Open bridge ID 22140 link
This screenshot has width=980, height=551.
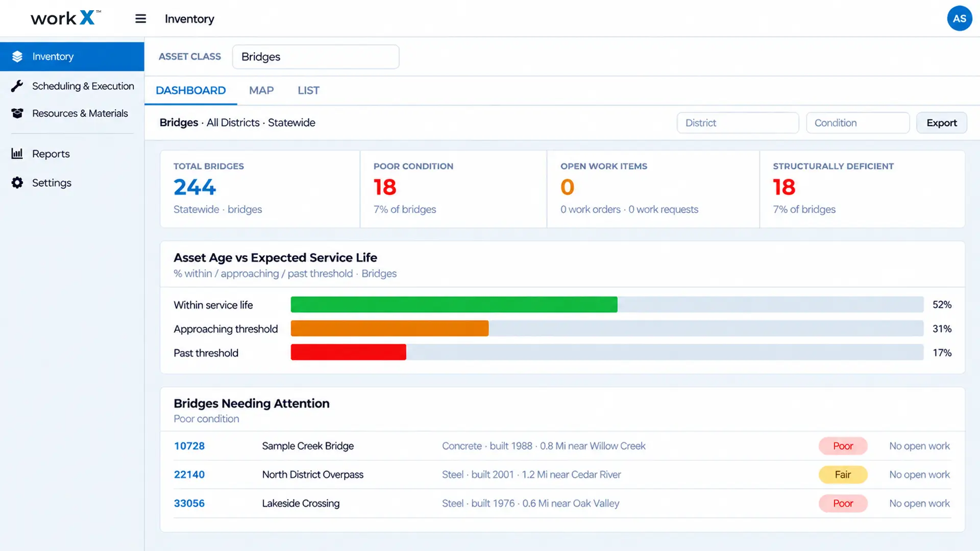(189, 474)
